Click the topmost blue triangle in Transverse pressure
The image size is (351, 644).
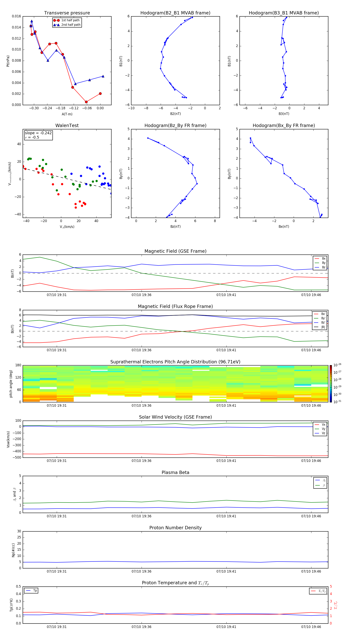tap(32, 21)
